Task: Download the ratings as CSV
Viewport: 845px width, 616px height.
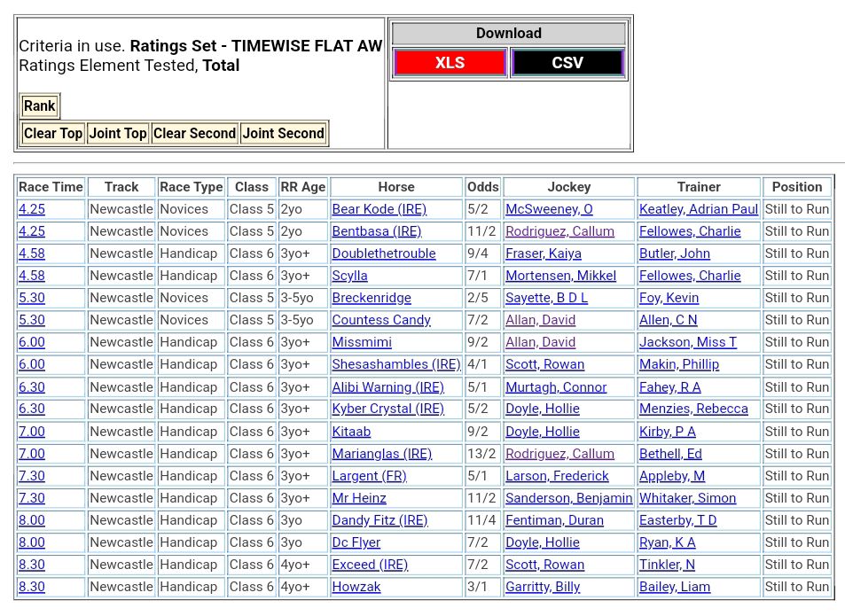Action: point(567,63)
